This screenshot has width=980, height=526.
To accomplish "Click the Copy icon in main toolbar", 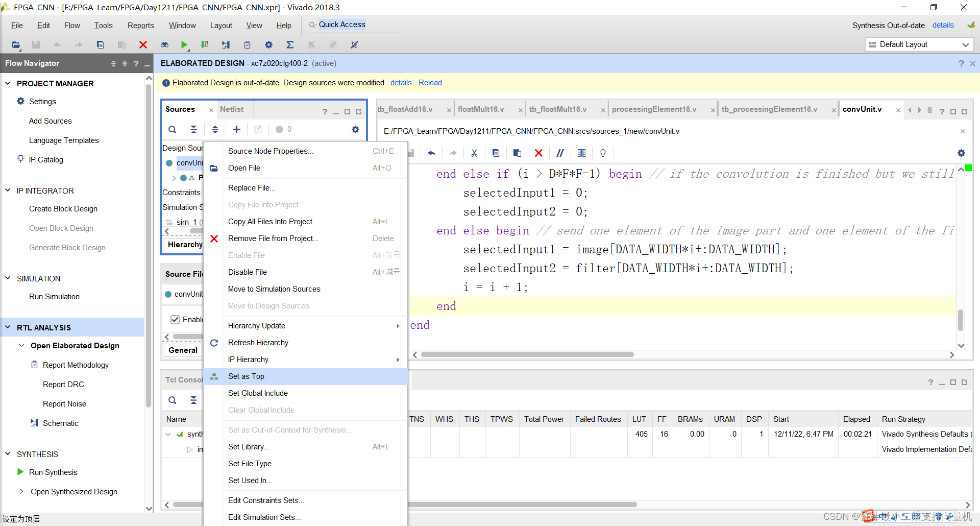I will pyautogui.click(x=100, y=45).
